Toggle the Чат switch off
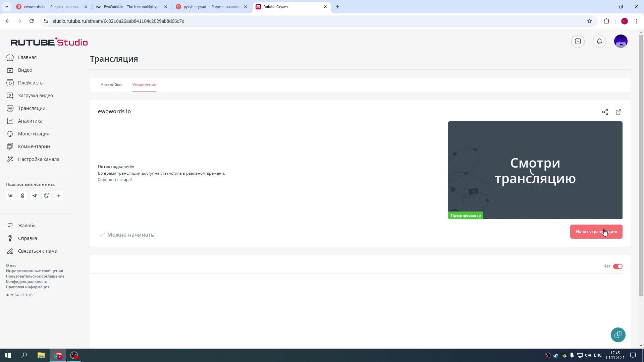Image resolution: width=644 pixels, height=362 pixels. (618, 266)
